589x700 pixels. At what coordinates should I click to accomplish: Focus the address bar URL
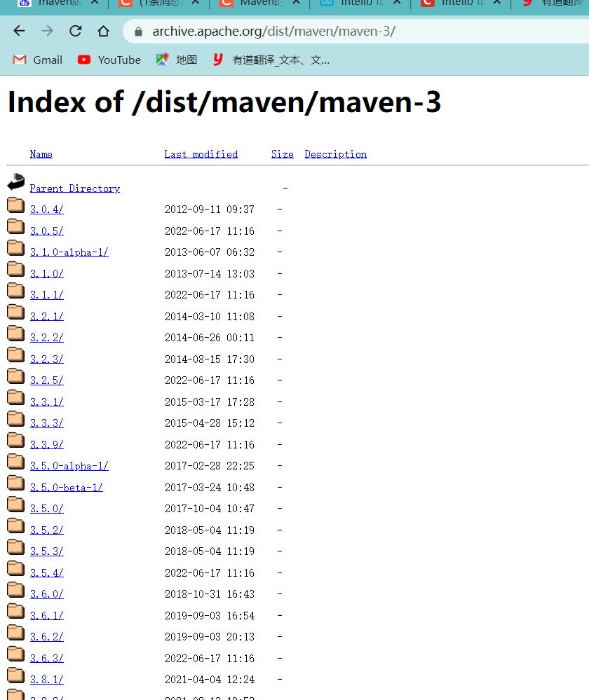[273, 32]
